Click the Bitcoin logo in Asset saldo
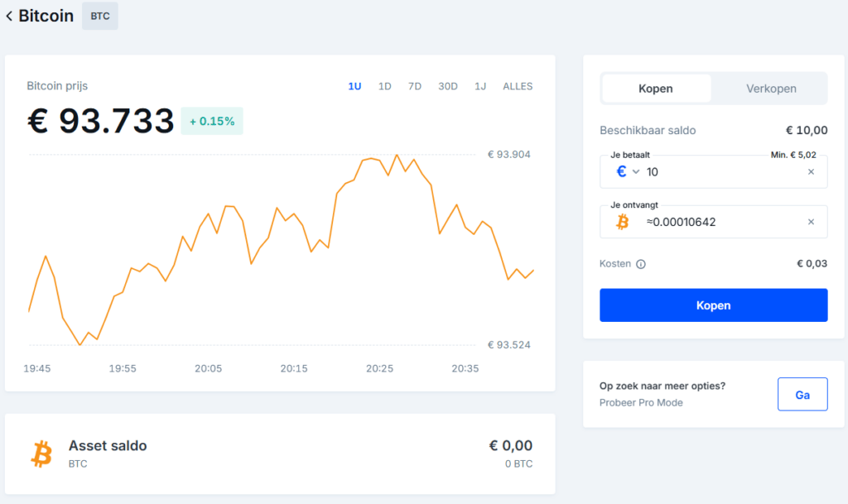 (x=41, y=453)
